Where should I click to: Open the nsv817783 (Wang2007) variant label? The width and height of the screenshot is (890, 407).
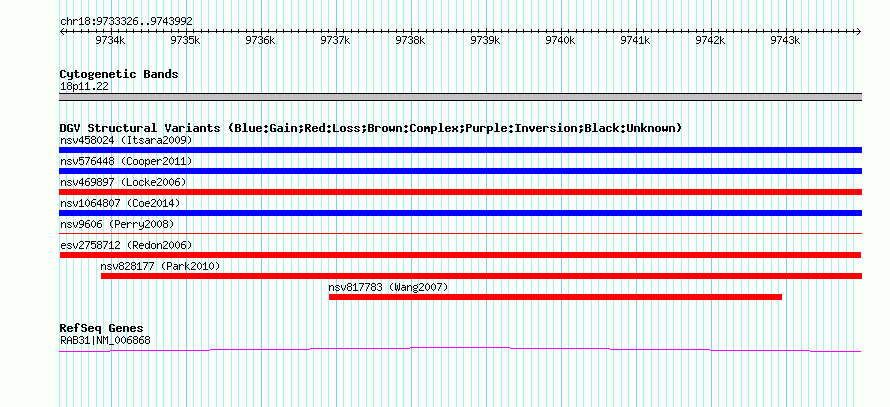click(388, 287)
